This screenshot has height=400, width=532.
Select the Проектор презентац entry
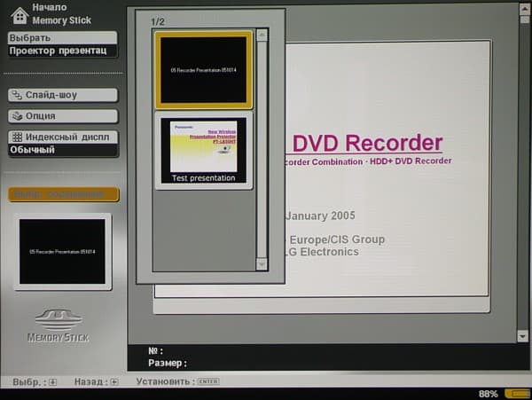coord(63,51)
